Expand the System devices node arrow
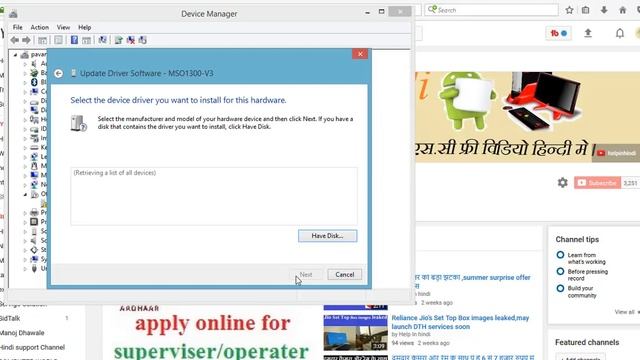The image size is (640, 360). [x=25, y=259]
